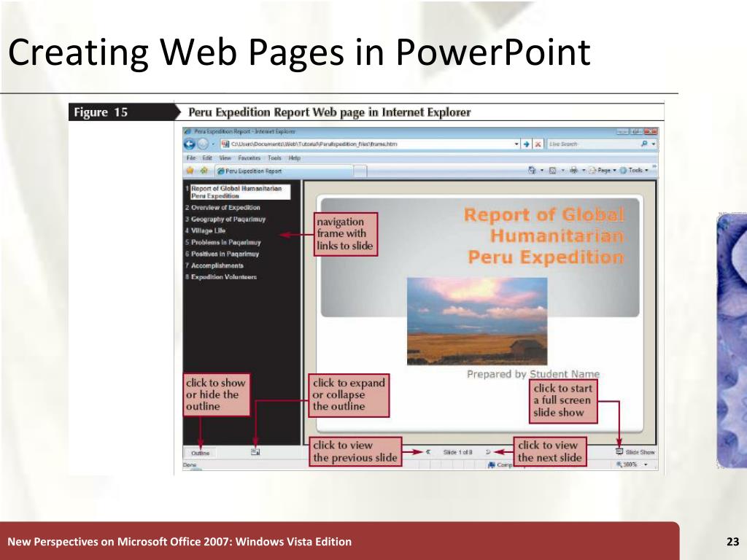Open the View menu
Viewport: 747px width, 560px height.
[225, 158]
